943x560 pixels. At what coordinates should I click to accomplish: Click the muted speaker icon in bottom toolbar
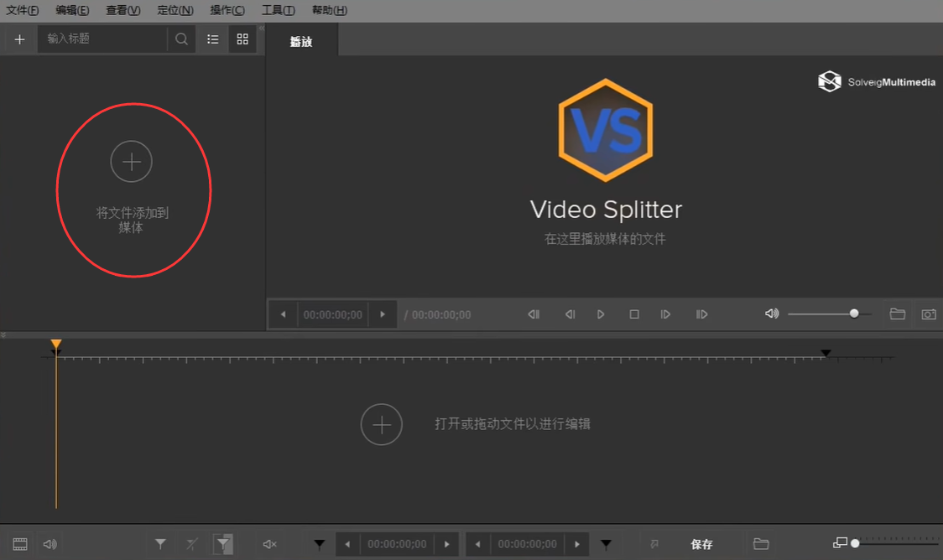[269, 544]
